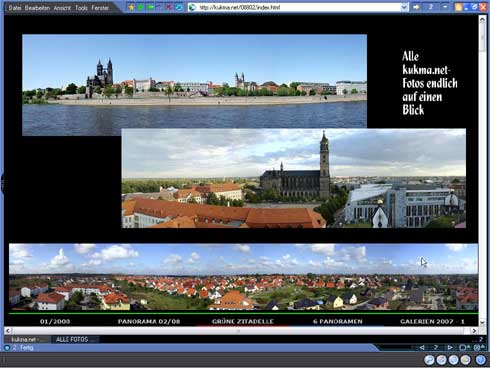Click the horizontal scrollbar right arrow
This screenshot has width=490, height=368.
tap(474, 331)
